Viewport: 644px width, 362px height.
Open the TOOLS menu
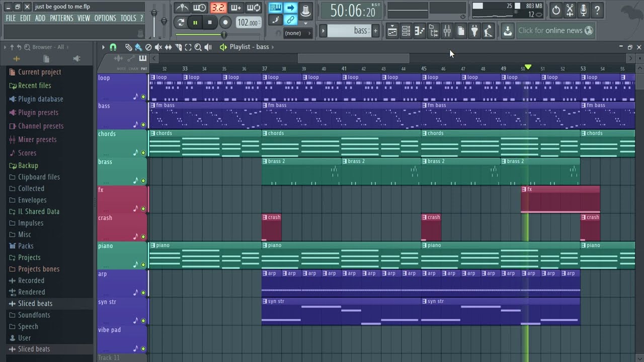point(128,18)
